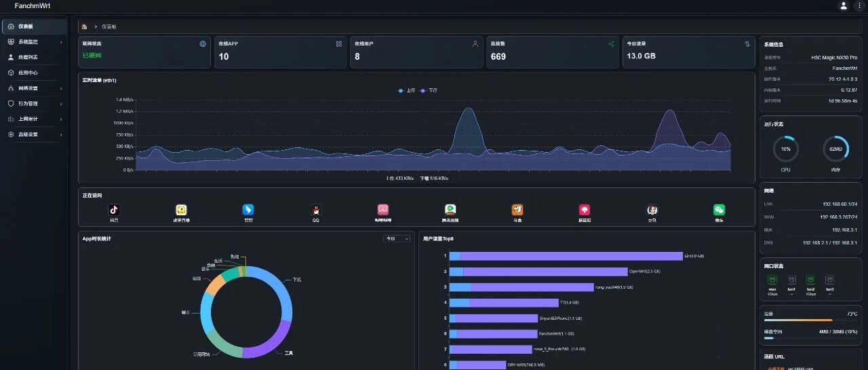Viewport: 868px width, 370px height.
Task: Click the TT(1.4 GB) traffic bar
Action: click(x=504, y=303)
